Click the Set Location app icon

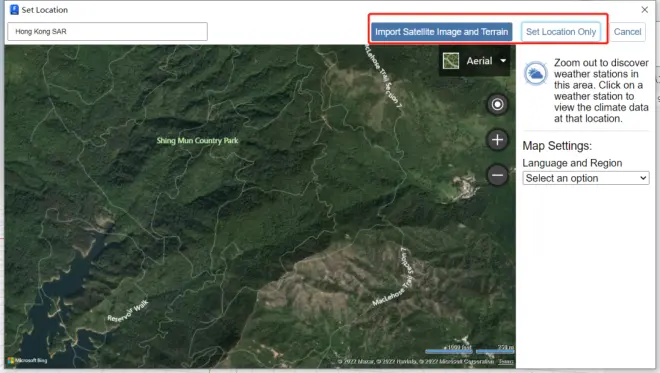click(14, 10)
